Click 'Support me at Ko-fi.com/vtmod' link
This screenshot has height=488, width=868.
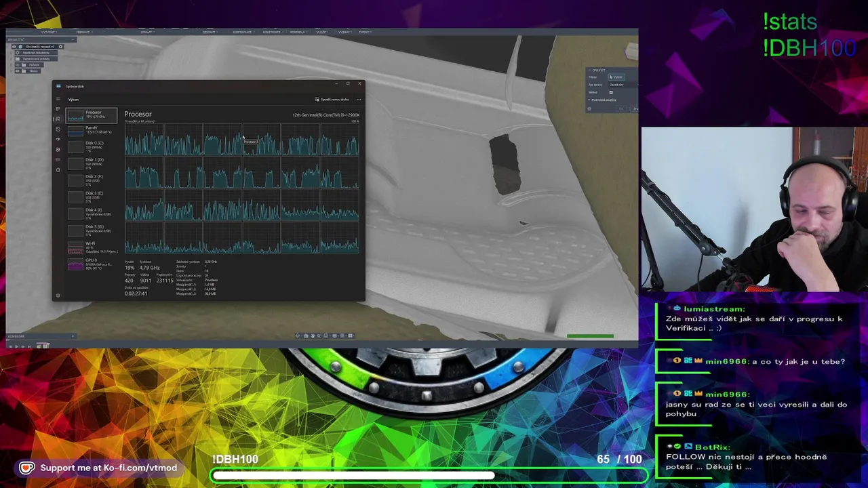point(108,468)
